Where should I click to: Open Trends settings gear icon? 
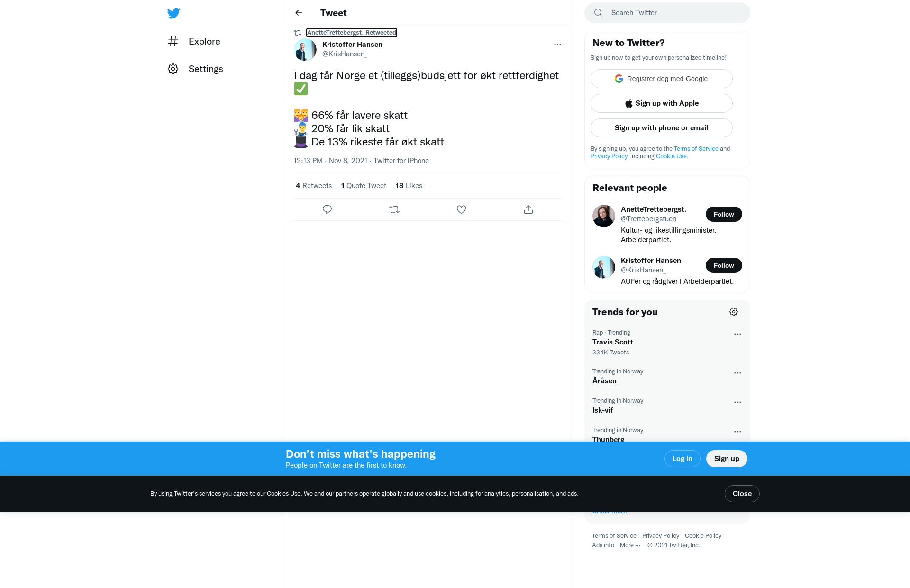click(734, 312)
